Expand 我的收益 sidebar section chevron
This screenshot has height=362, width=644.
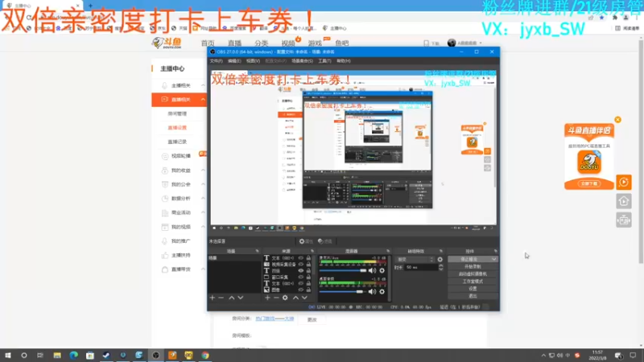pyautogui.click(x=203, y=171)
